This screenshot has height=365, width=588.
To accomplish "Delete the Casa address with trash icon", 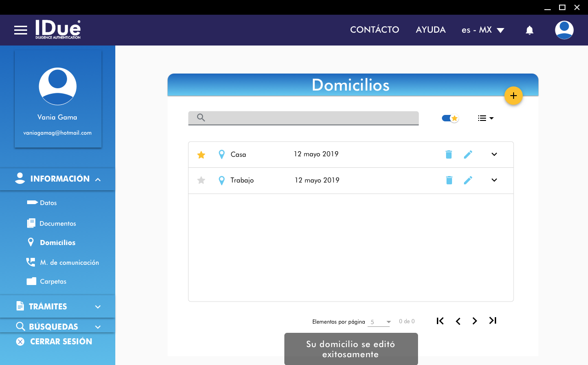I will (x=449, y=154).
